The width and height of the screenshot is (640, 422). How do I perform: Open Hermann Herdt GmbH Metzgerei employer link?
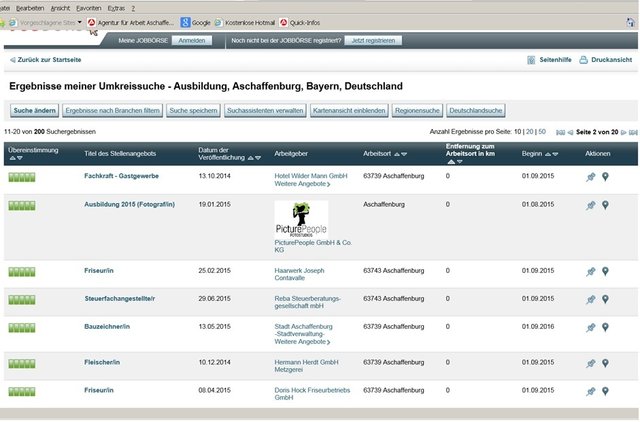click(x=306, y=366)
